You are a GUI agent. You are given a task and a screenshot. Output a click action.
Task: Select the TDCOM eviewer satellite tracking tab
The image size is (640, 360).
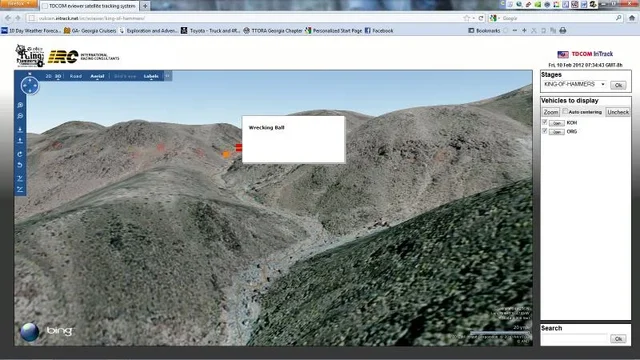point(90,6)
